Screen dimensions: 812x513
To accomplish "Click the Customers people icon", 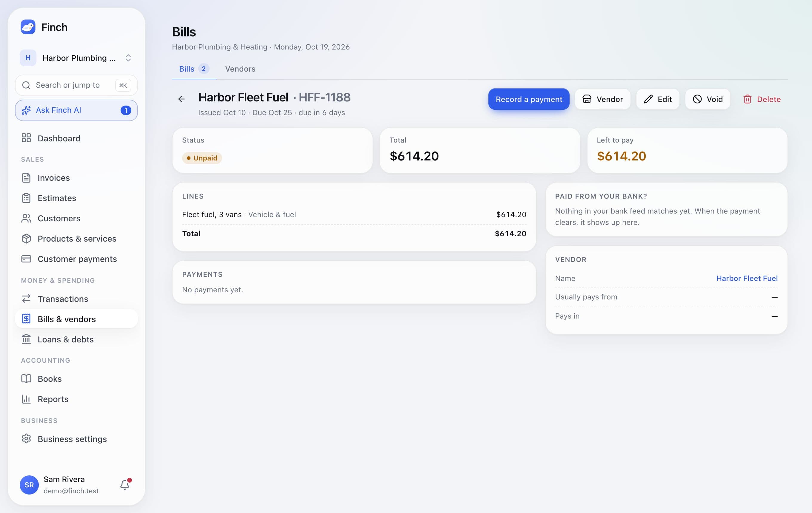I will [x=26, y=218].
